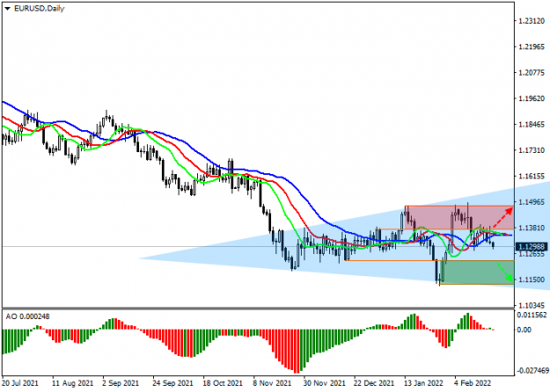Click price level 1.11500 on axis
This screenshot has height=392, width=550.
click(532, 279)
